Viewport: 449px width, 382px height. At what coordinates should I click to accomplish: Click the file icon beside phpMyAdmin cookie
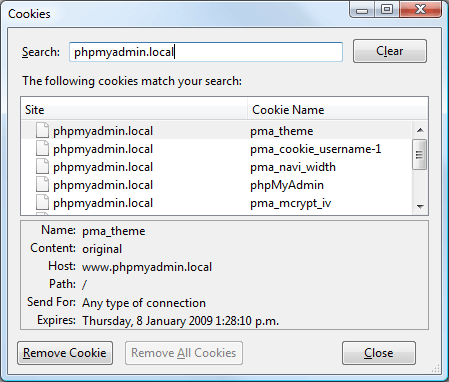tap(42, 184)
